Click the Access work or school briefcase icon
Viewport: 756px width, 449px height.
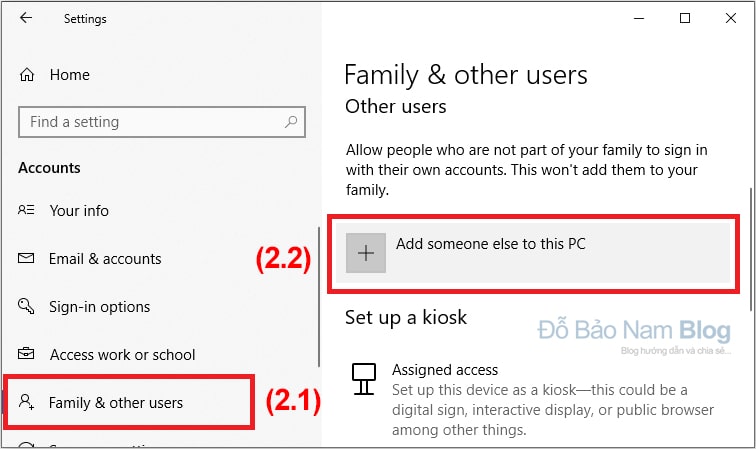[26, 354]
